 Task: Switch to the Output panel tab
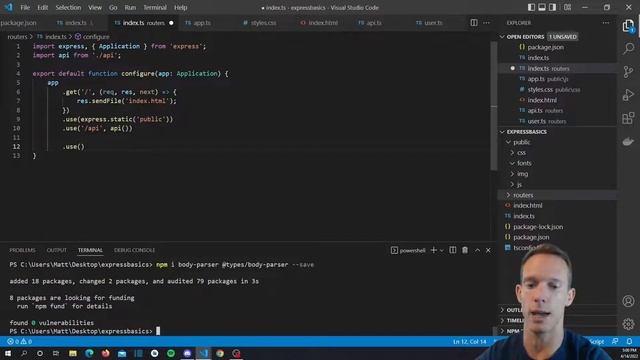(56, 250)
